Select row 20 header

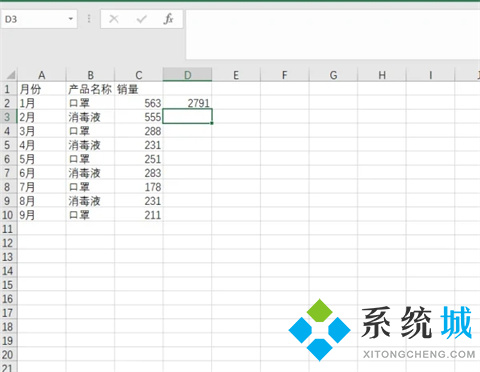click(x=8, y=355)
